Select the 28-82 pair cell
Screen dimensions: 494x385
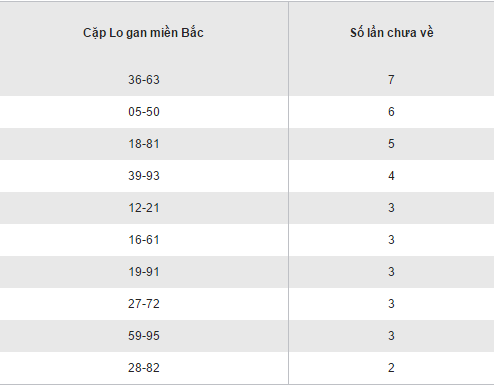pos(144,368)
